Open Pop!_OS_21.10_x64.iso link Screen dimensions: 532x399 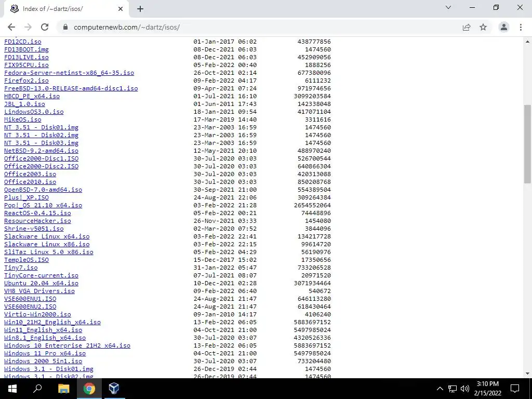[x=43, y=205]
